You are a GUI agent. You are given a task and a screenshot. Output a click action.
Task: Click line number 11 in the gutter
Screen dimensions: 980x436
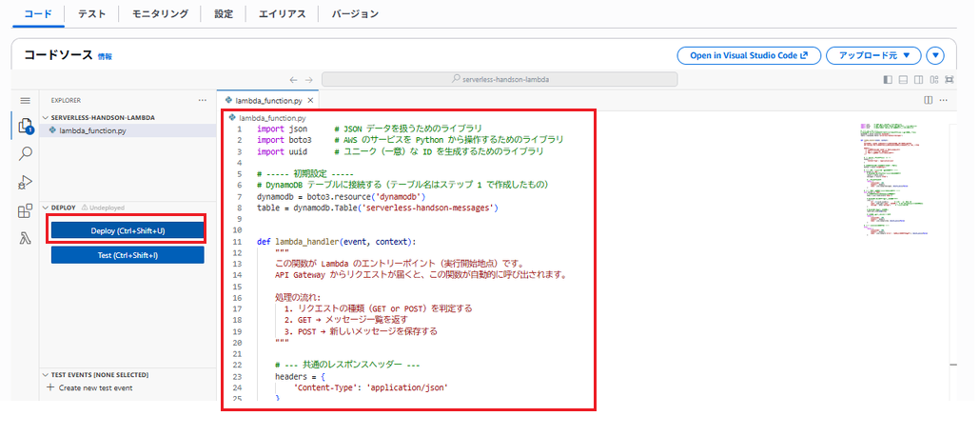237,242
